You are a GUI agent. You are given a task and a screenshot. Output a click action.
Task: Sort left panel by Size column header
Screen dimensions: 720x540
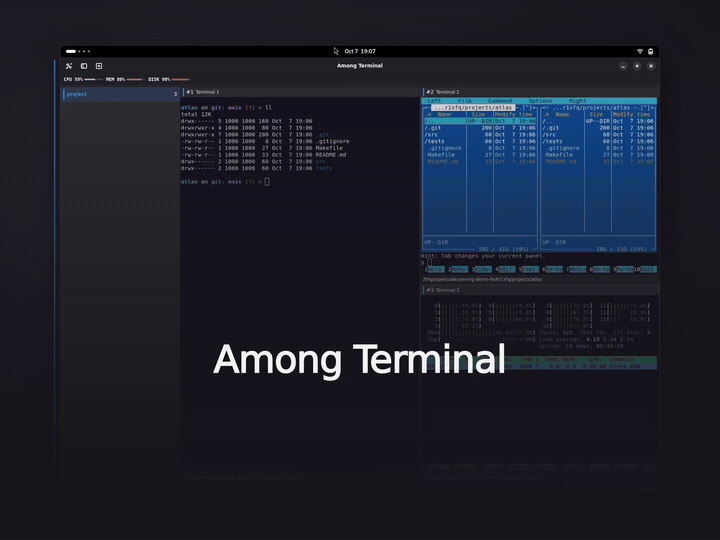click(478, 114)
